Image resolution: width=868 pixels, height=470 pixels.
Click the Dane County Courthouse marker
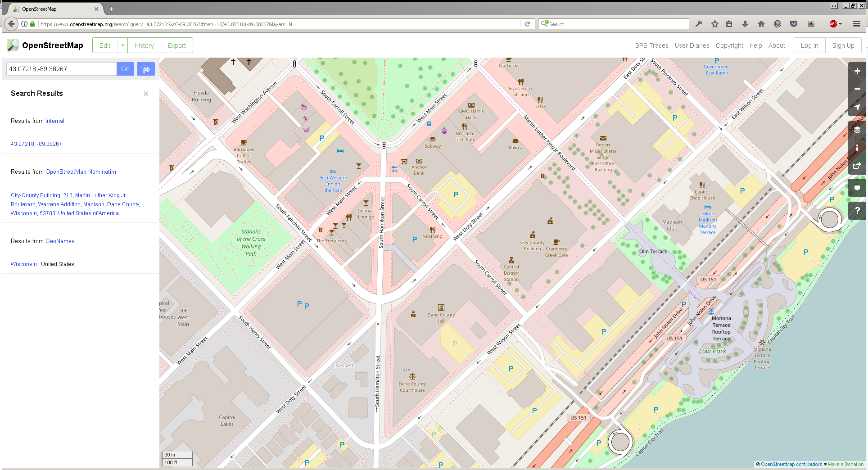click(x=412, y=376)
